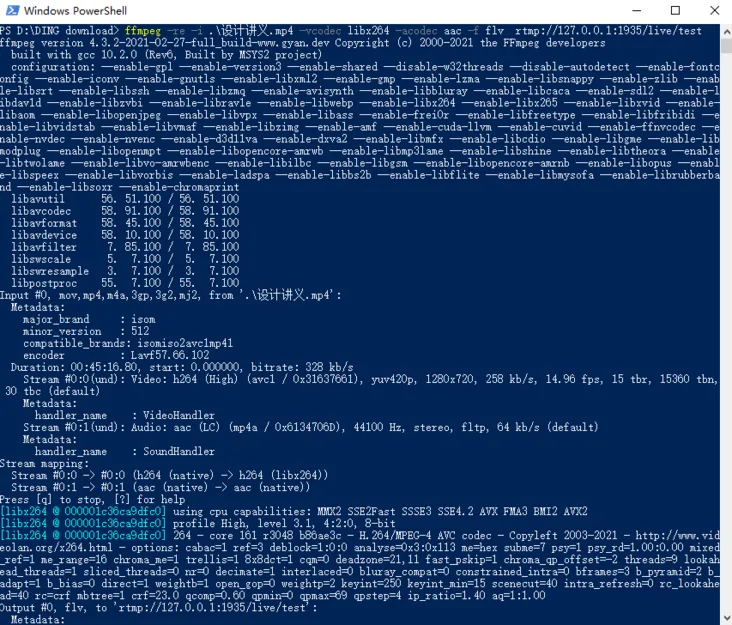
Task: Click the 'Stream mapping:' line
Action: coord(44,463)
